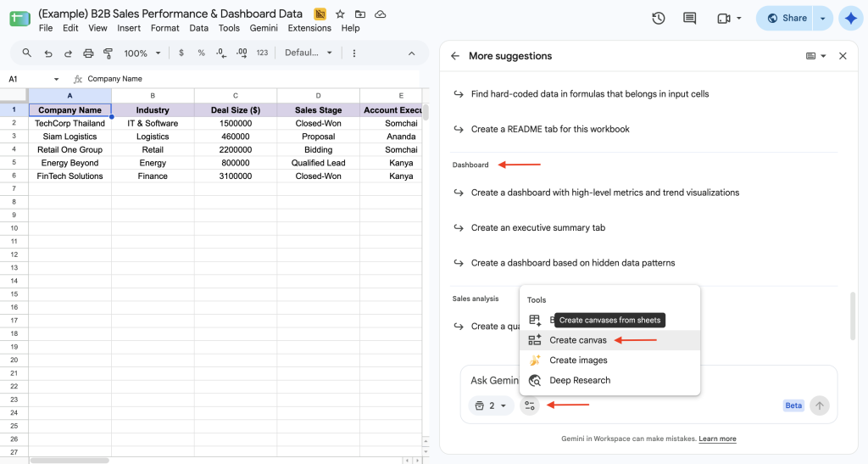Decrease decimal places

221,53
